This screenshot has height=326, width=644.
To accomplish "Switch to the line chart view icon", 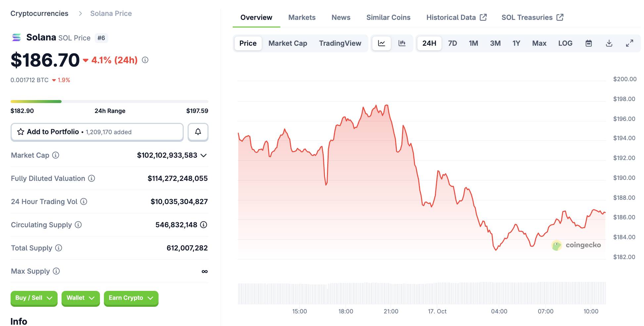I will click(382, 43).
